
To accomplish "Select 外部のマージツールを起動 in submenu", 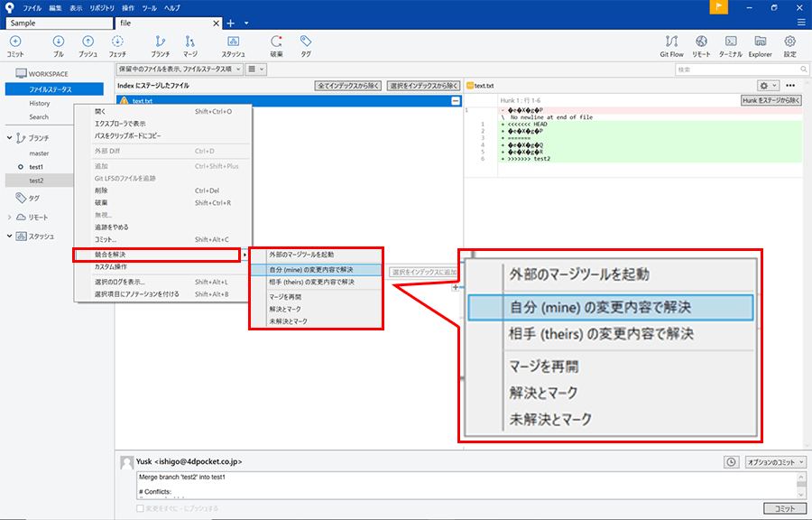I will pyautogui.click(x=316, y=255).
